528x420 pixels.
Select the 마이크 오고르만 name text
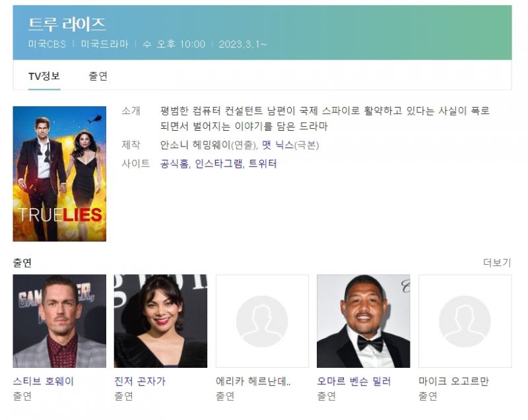[453, 381]
